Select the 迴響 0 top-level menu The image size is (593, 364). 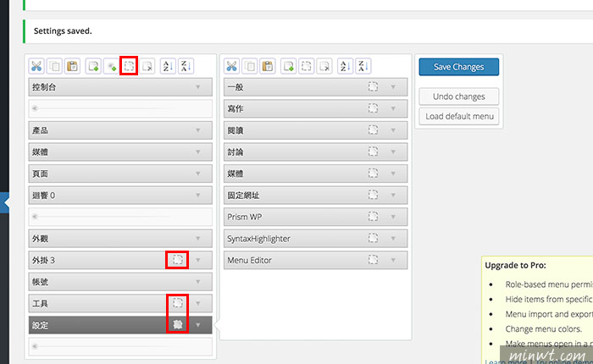click(x=120, y=195)
